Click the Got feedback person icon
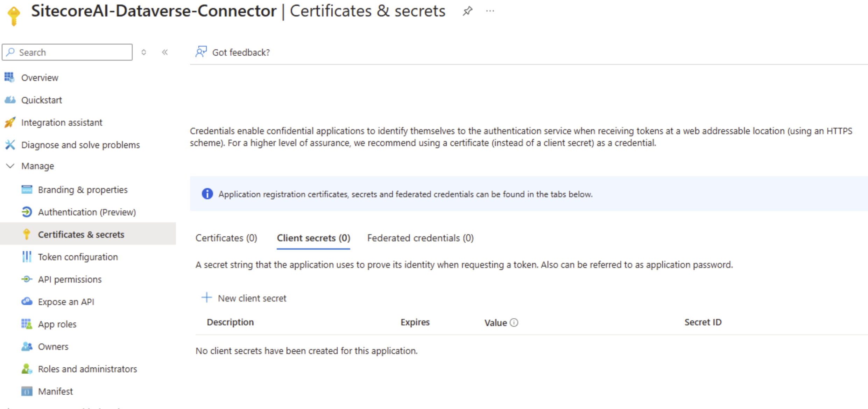Image resolution: width=868 pixels, height=409 pixels. [201, 52]
